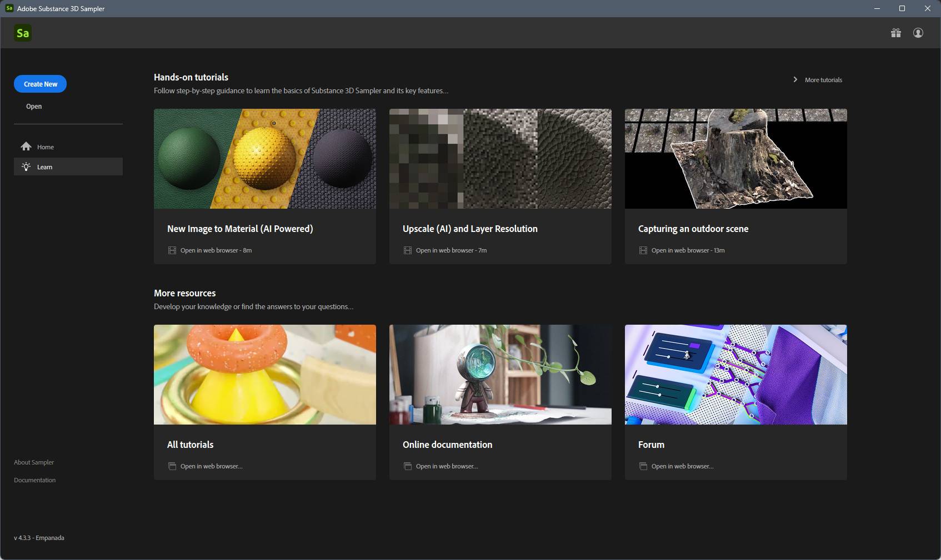This screenshot has width=941, height=560.
Task: Open Upscale (AI) and Layer Resolution thumbnail
Action: 500,159
